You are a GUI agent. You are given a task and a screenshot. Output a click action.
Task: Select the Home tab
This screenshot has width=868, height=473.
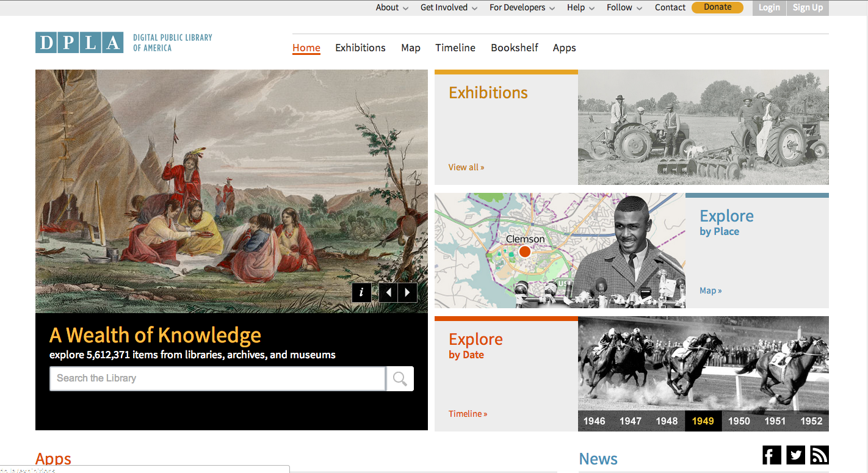[x=306, y=48]
